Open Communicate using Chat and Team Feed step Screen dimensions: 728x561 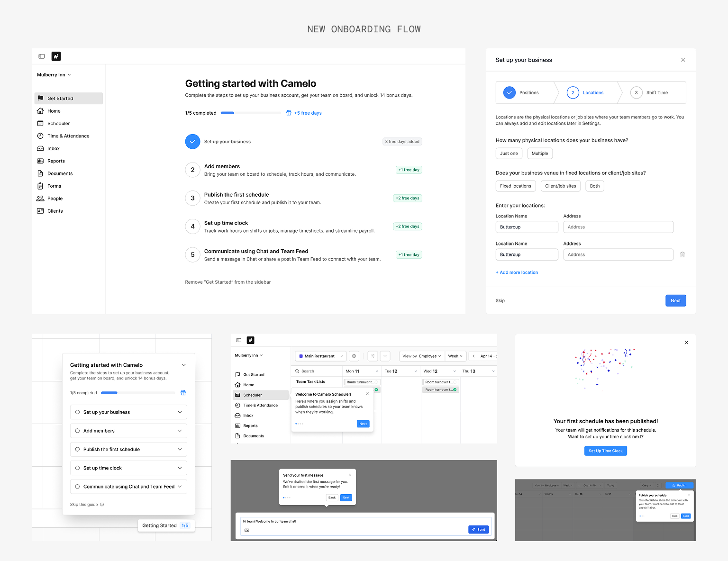click(x=303, y=255)
